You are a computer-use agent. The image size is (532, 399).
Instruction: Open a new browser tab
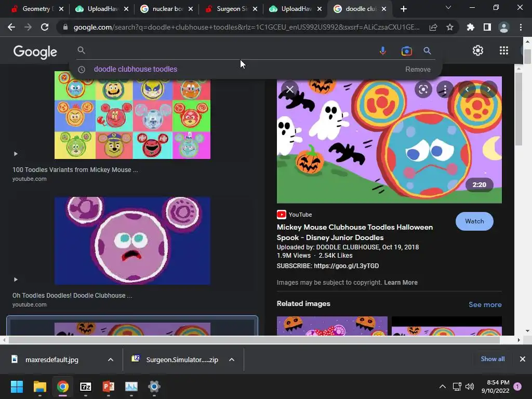[x=403, y=9]
